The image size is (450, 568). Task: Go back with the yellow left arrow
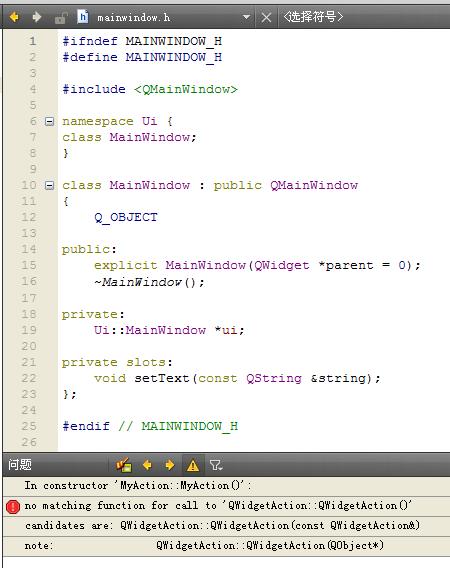click(14, 17)
